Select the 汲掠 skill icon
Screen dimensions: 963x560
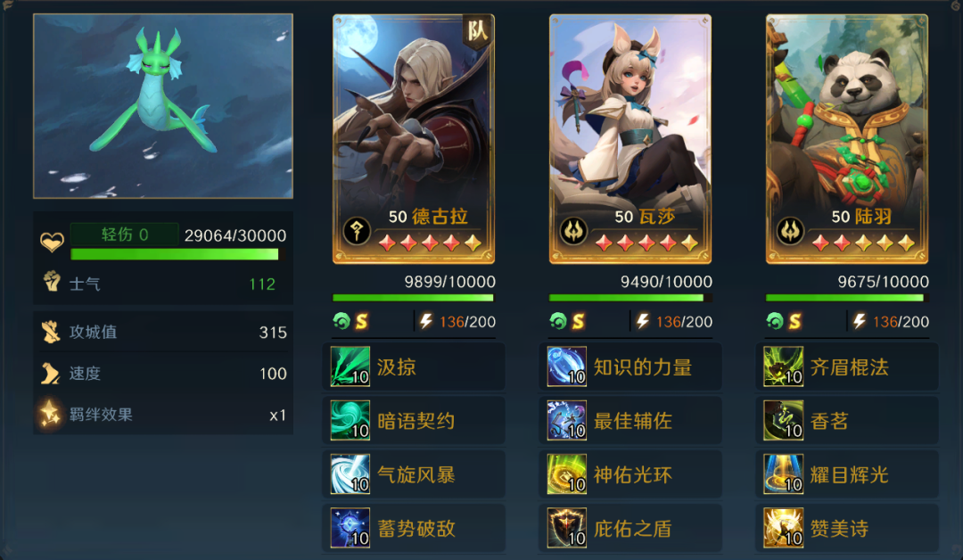[350, 366]
